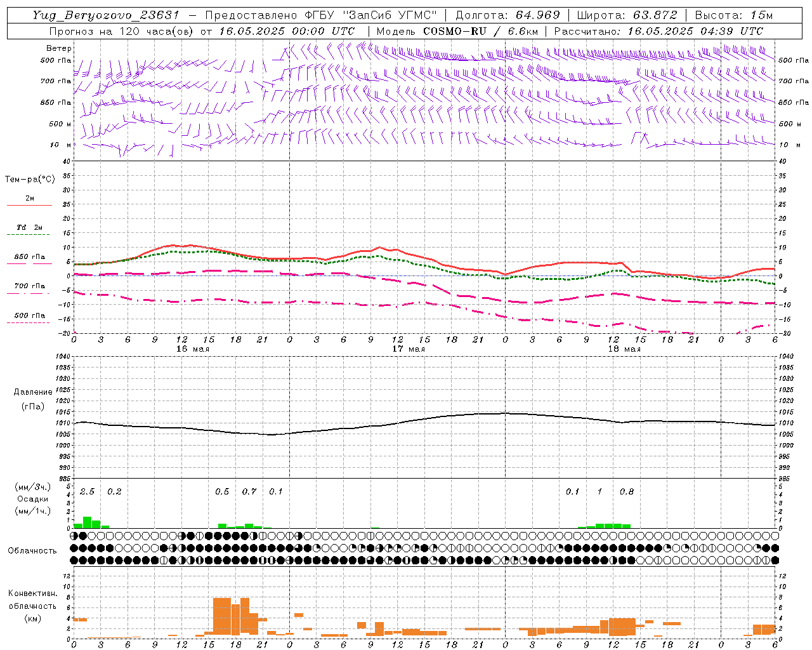The width and height of the screenshot is (812, 650).
Task: Click the (гПа) pressure unit label
Action: click(33, 407)
